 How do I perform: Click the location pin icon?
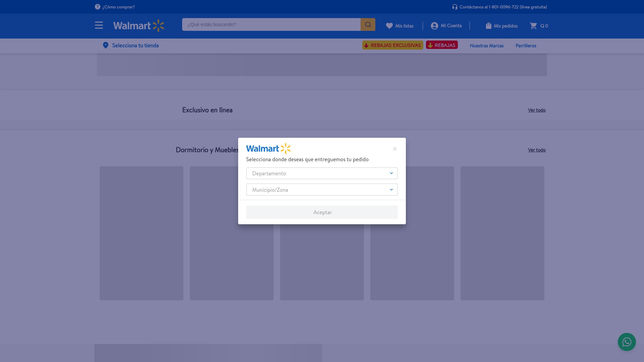coord(105,45)
